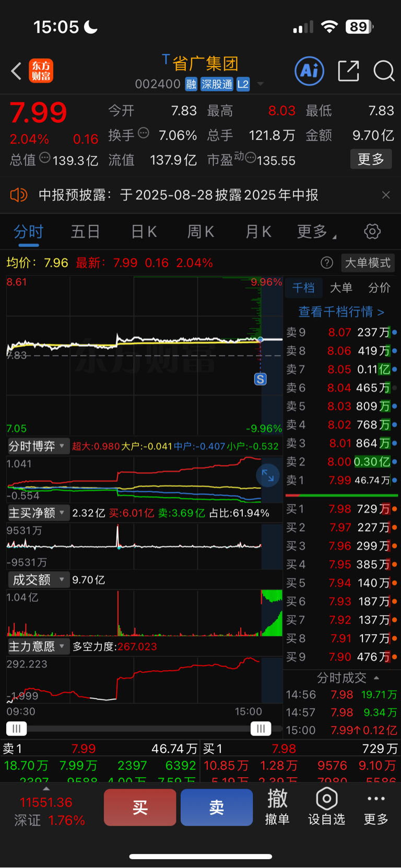Open the 东方财富 logo icon

41,71
